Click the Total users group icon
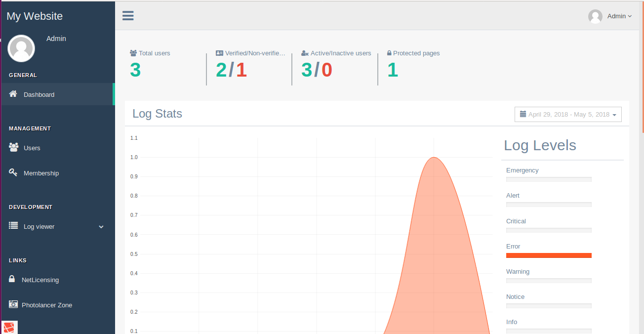This screenshot has height=334, width=644. pos(133,53)
